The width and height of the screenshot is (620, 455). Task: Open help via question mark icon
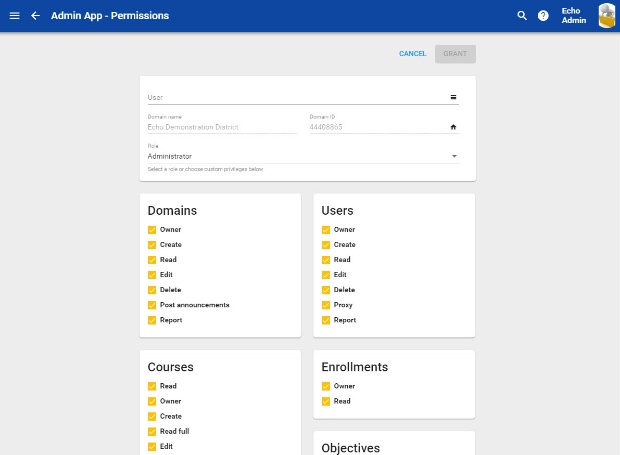(x=543, y=16)
